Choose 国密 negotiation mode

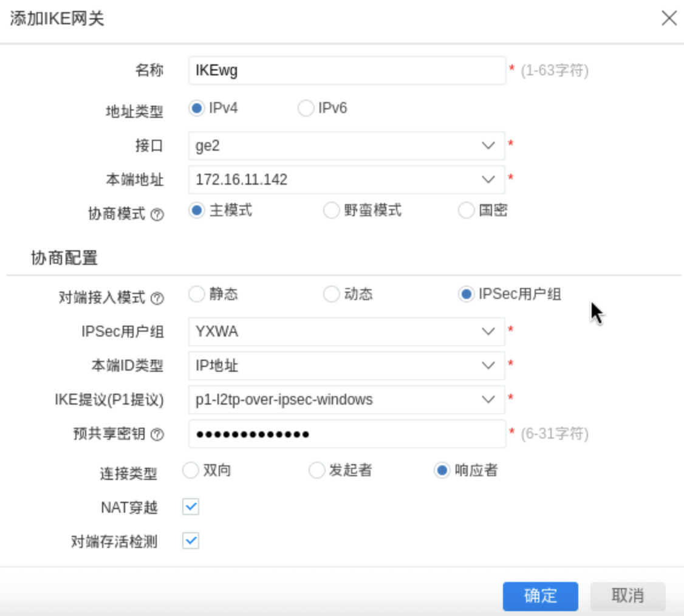click(x=466, y=211)
